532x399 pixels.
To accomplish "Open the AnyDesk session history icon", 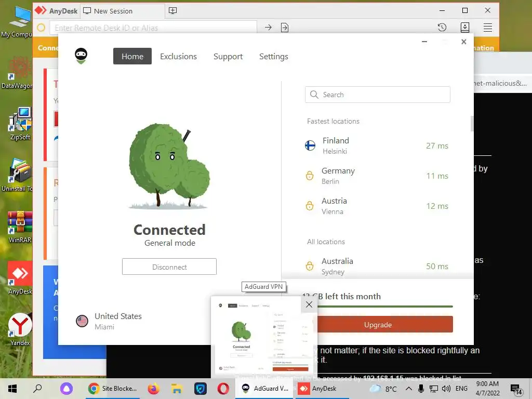I will (x=442, y=28).
